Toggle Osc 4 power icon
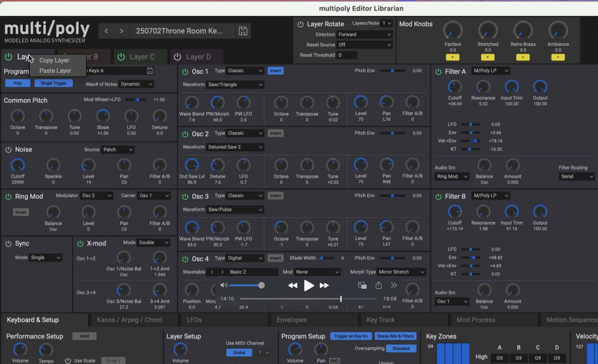Viewport: 598px width, 364px height. tap(185, 259)
